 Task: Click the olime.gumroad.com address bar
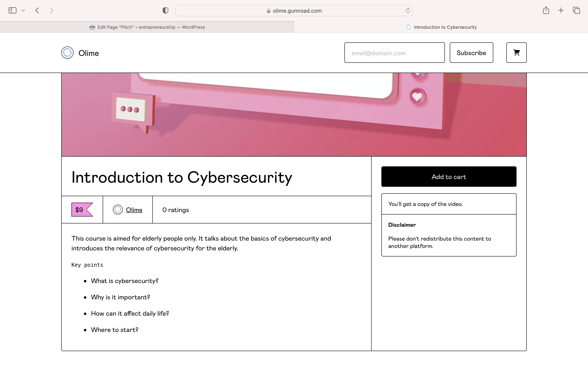click(294, 11)
